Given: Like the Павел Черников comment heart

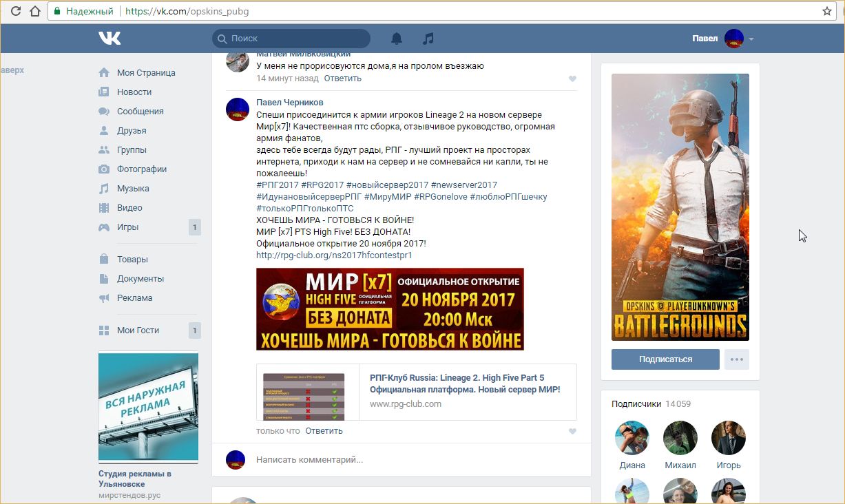Looking at the screenshot, I should click(572, 432).
